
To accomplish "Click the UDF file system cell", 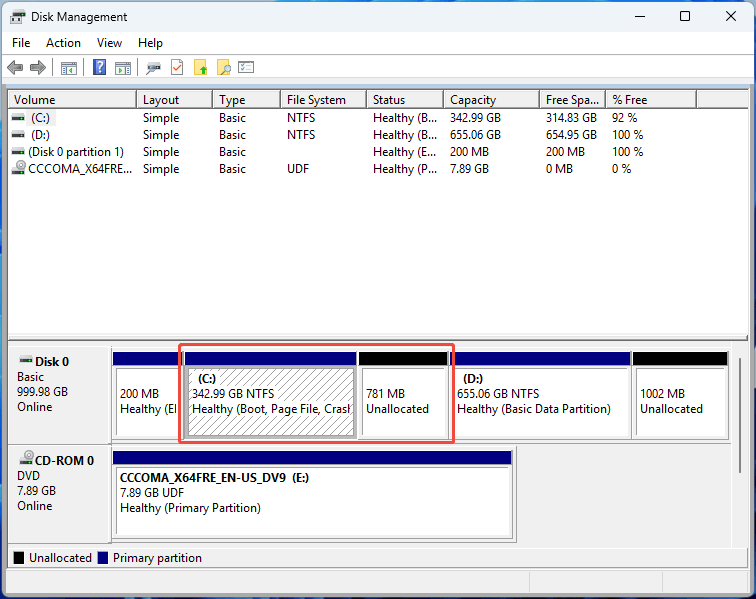I will click(x=298, y=168).
